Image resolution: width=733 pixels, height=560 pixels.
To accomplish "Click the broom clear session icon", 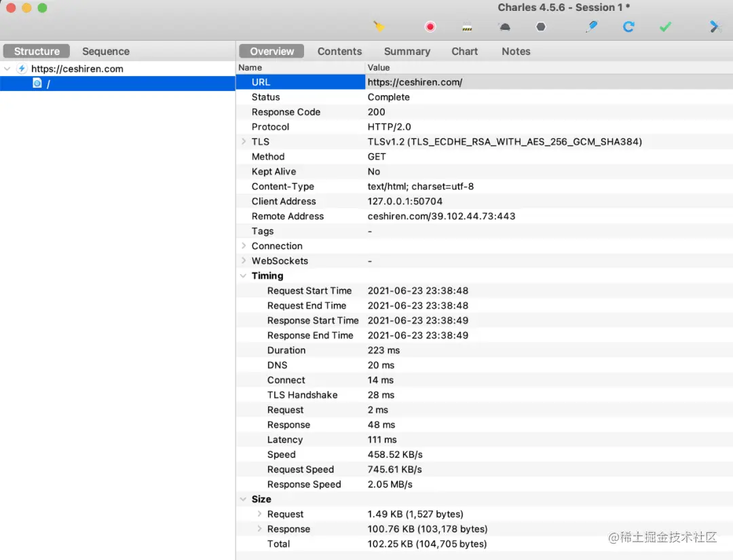I will tap(378, 26).
